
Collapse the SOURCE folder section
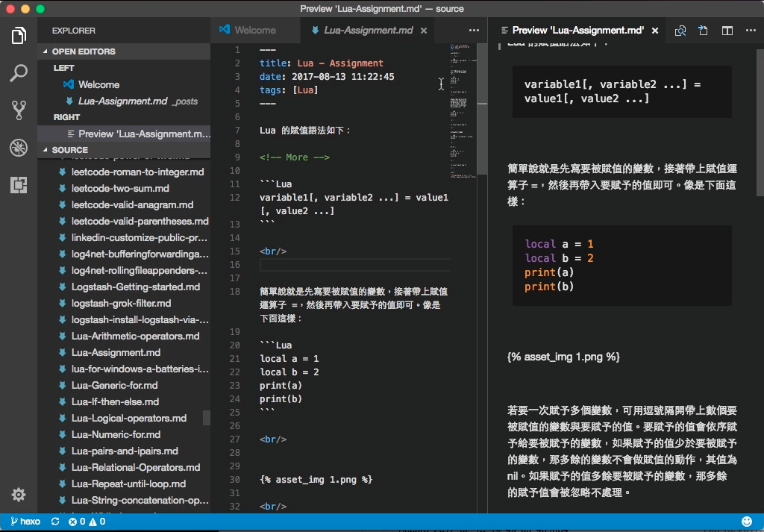click(124, 150)
